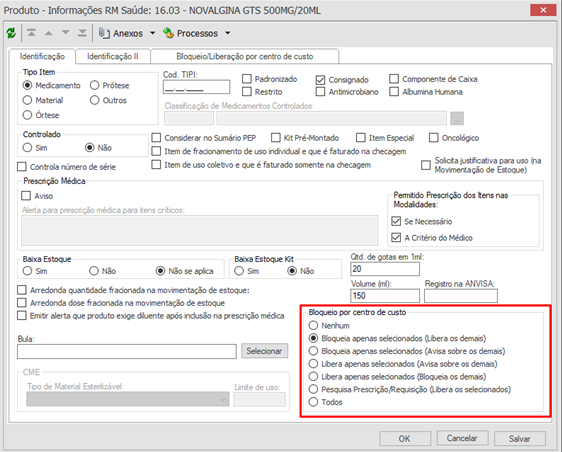Toggle the Aviso checkbox

point(26,196)
